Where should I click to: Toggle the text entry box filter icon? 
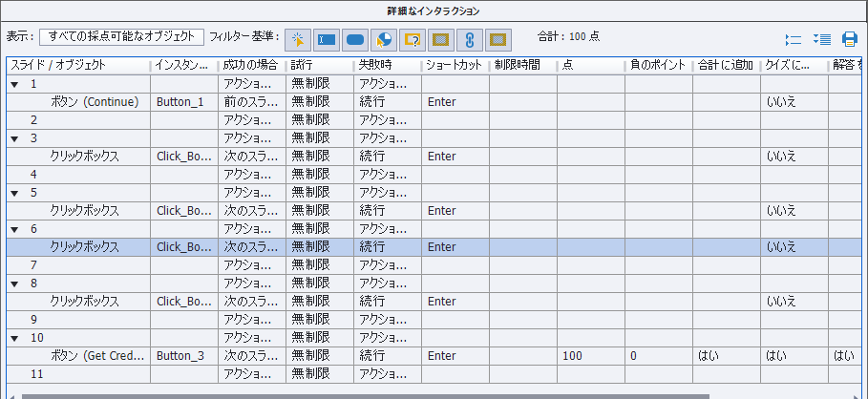click(x=327, y=39)
